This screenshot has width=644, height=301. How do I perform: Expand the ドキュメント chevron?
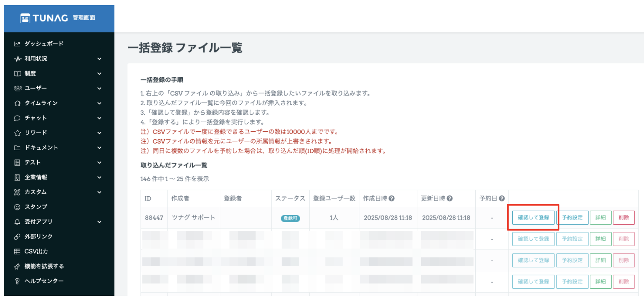coord(99,148)
